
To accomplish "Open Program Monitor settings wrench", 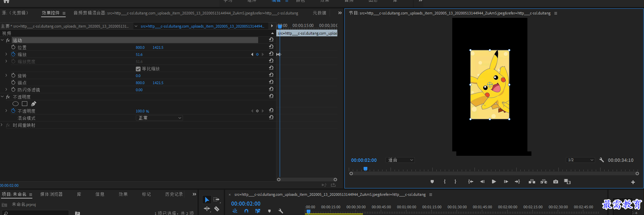I will (602, 160).
